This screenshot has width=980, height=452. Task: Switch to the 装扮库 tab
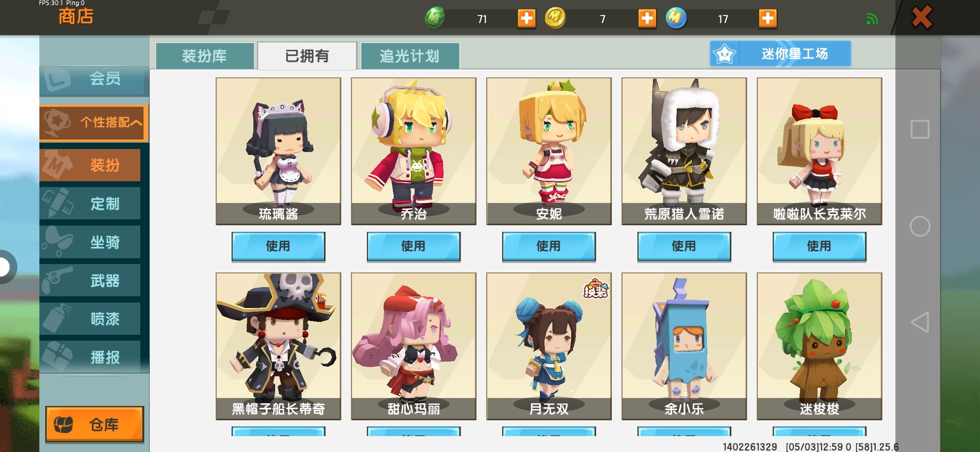click(x=205, y=56)
